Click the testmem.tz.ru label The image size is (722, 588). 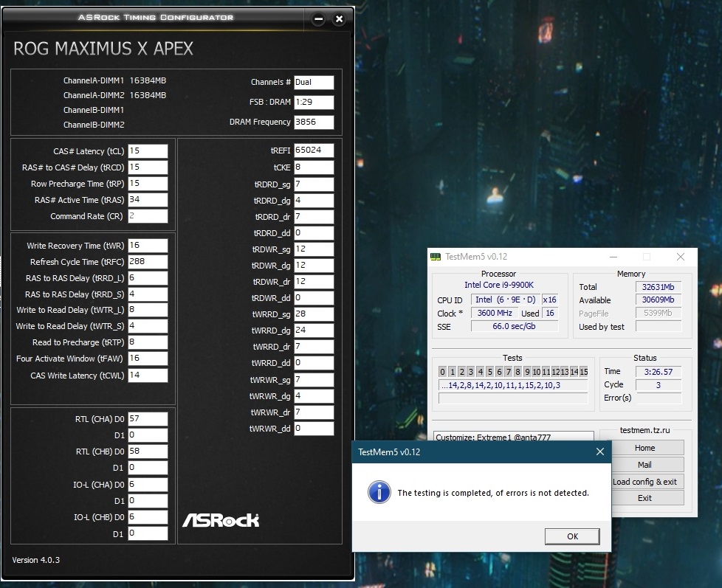[x=644, y=430]
